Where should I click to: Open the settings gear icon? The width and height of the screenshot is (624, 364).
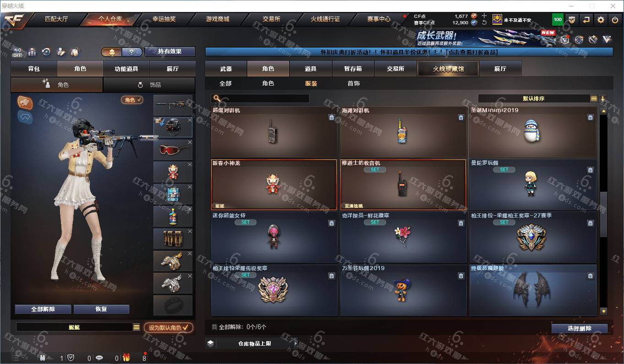tap(601, 20)
